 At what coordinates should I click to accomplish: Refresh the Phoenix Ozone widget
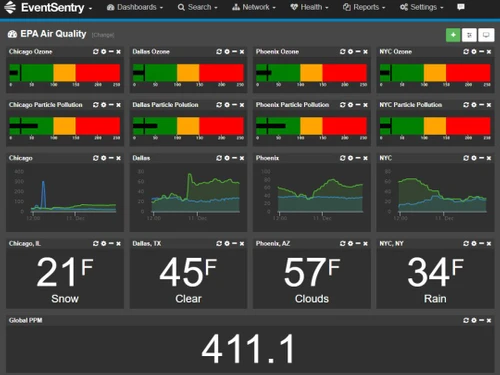tap(343, 52)
